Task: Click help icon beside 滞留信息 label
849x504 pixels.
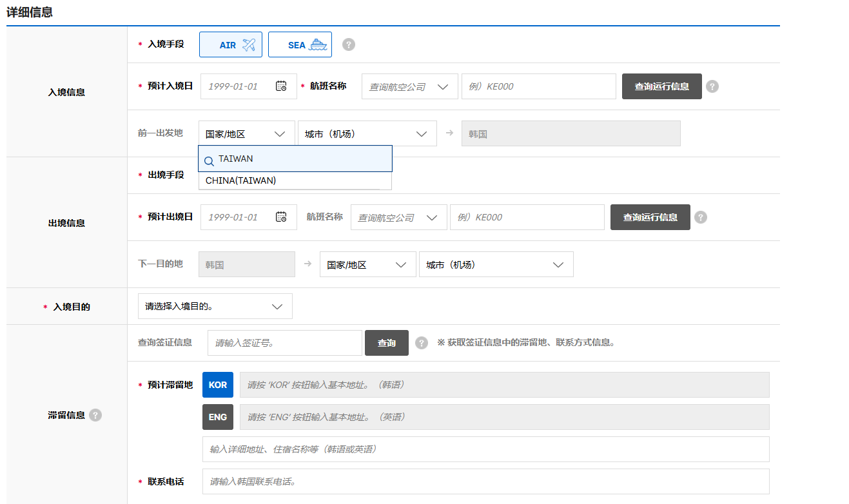Action: [x=95, y=415]
